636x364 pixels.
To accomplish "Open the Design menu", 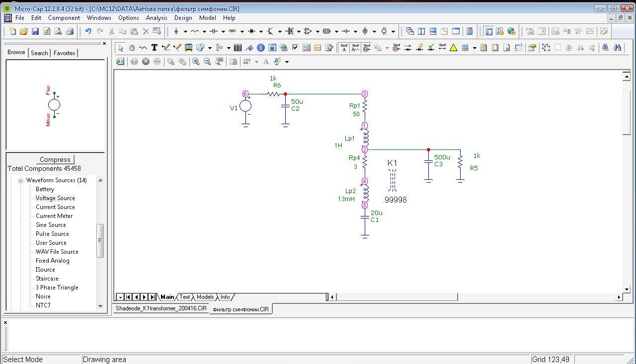I will coord(183,18).
